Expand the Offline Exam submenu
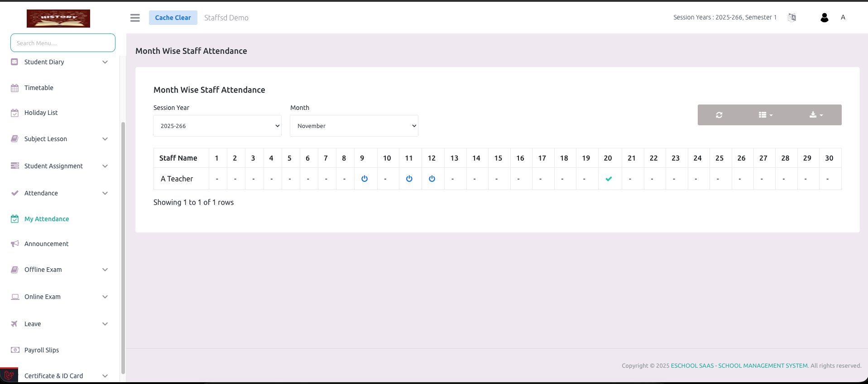 click(x=105, y=270)
